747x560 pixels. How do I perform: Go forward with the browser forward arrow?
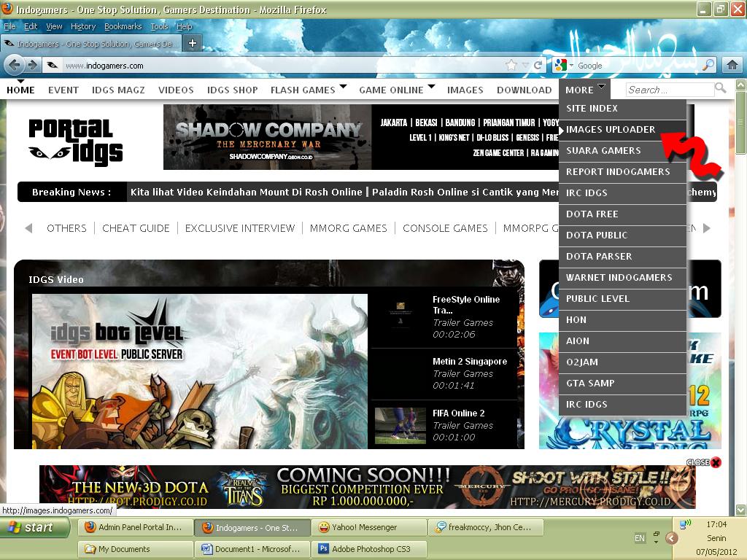coord(32,65)
